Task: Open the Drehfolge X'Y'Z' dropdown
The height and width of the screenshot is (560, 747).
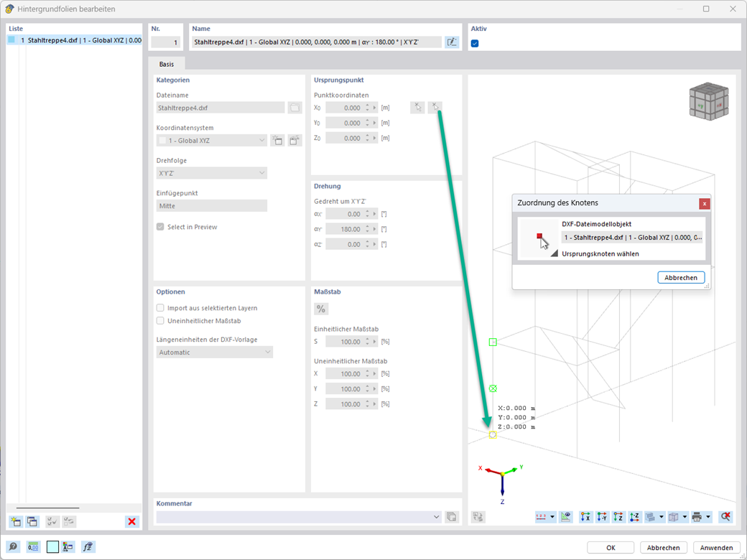Action: point(211,173)
